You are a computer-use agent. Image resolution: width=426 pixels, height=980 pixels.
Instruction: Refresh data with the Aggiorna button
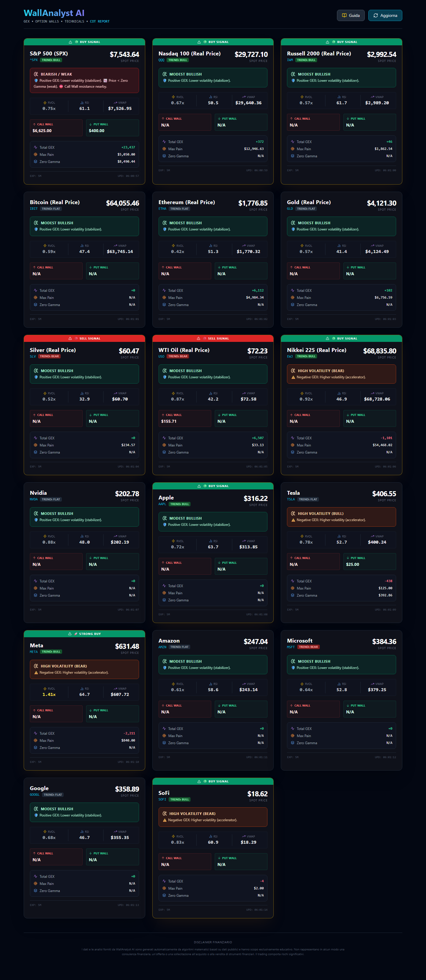tap(385, 16)
